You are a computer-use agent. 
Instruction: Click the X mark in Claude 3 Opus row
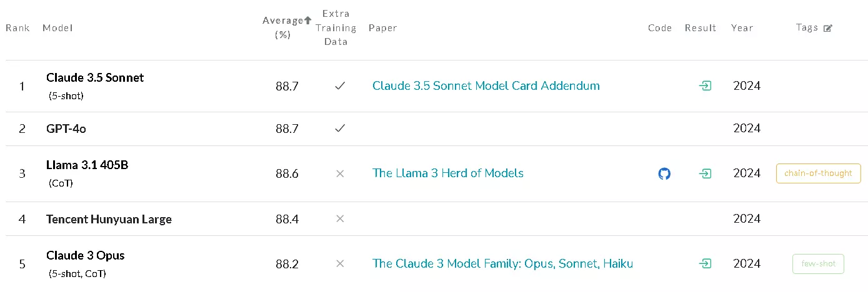tap(340, 264)
